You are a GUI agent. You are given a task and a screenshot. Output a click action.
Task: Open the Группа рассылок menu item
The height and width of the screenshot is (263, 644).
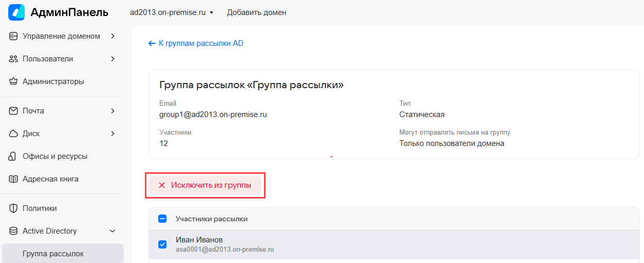[x=53, y=254]
